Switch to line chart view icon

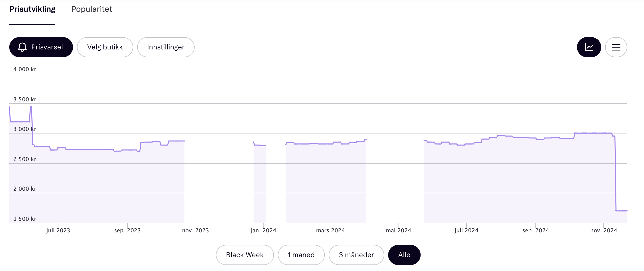[589, 47]
